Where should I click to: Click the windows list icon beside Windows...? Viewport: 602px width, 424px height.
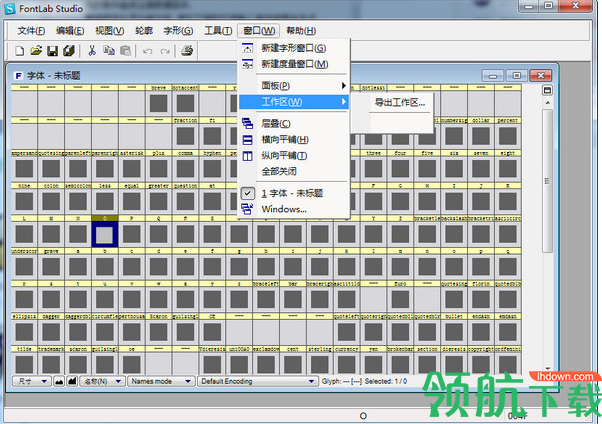248,209
